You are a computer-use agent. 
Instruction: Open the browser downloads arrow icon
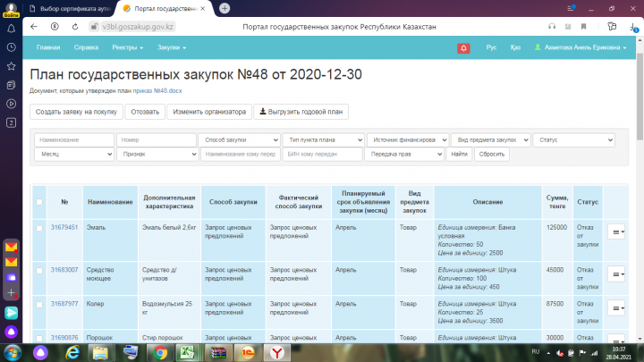tap(633, 27)
